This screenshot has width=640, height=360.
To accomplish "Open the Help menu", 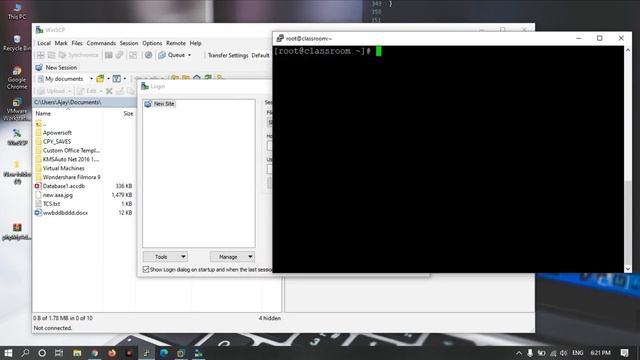I will pyautogui.click(x=195, y=43).
